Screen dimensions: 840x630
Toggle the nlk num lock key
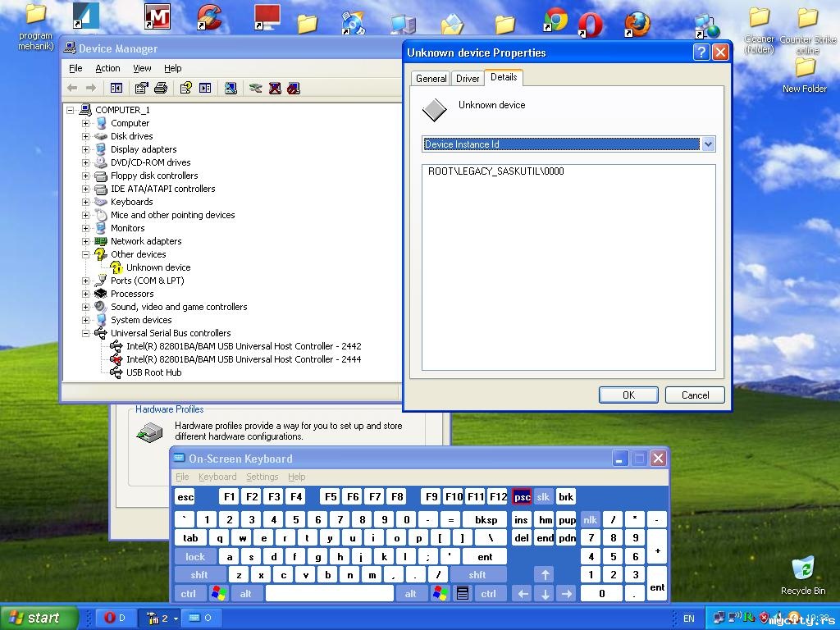(x=591, y=519)
